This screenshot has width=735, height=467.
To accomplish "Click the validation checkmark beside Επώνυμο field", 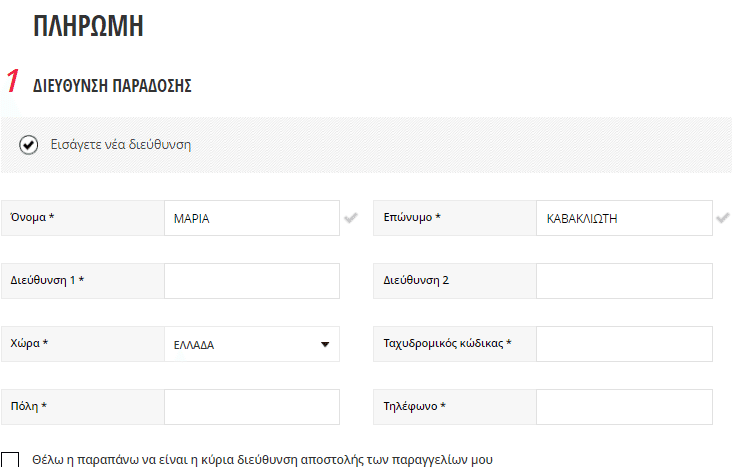I will (723, 218).
